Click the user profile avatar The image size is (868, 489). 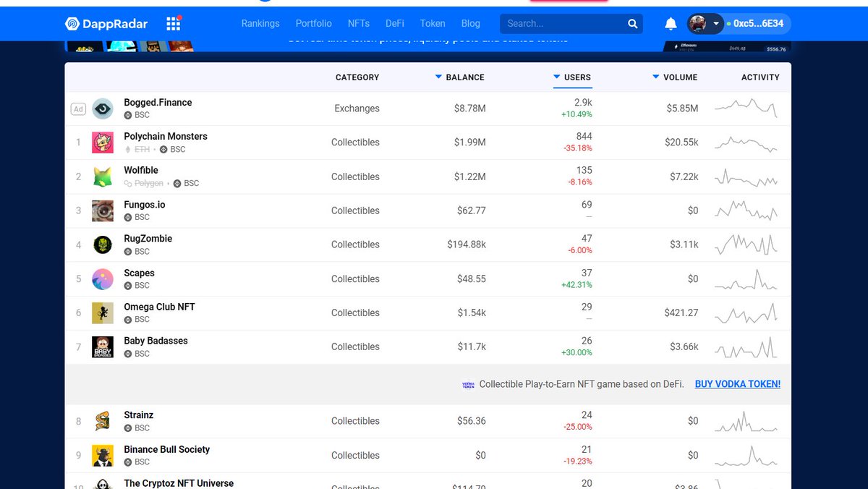click(698, 24)
